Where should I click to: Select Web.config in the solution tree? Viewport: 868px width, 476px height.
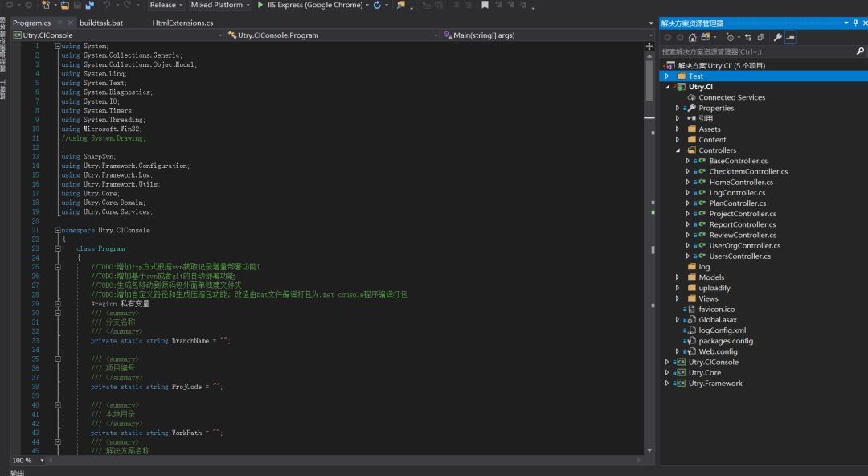pyautogui.click(x=718, y=351)
